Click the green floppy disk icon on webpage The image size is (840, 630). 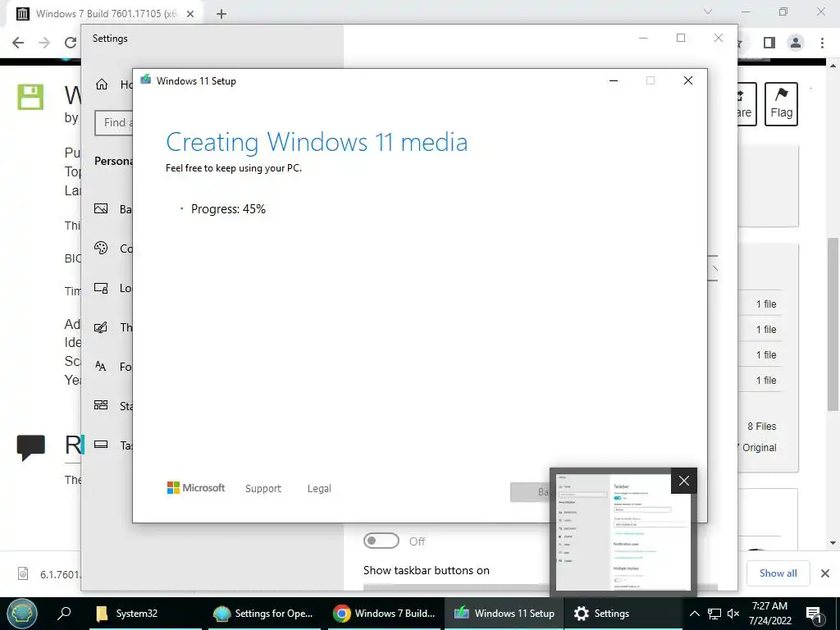point(30,97)
